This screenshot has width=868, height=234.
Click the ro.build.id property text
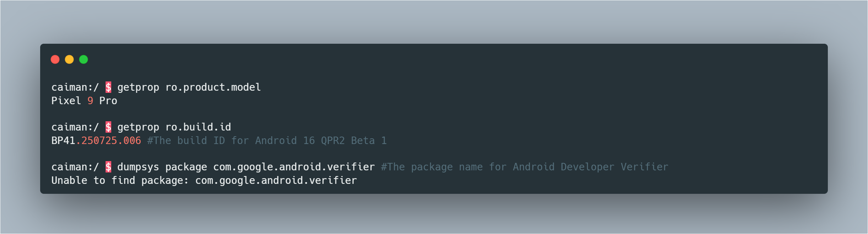198,127
